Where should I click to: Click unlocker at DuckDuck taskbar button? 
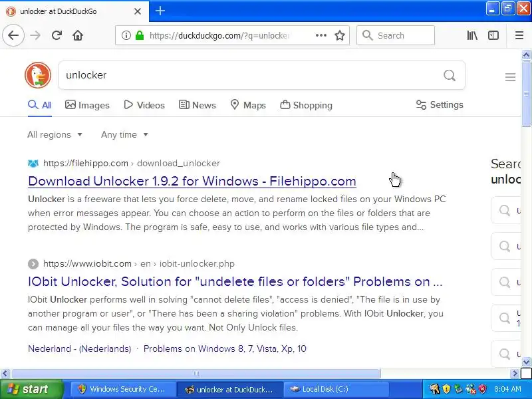click(229, 389)
